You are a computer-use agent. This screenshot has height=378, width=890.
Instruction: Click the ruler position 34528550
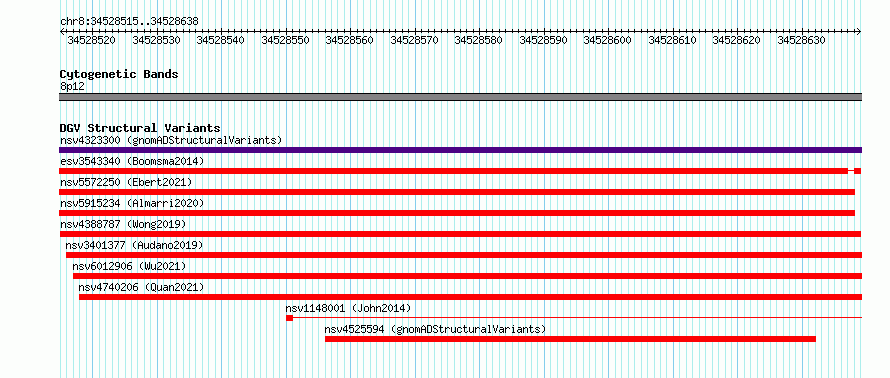coord(286,40)
